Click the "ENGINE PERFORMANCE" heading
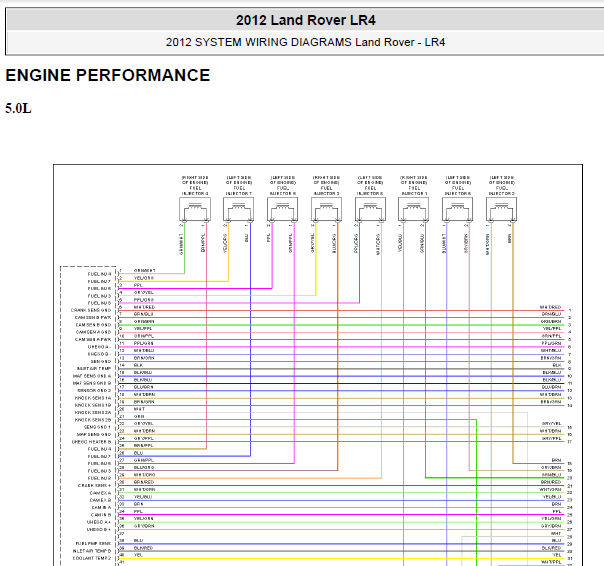The image size is (604, 566). 108,75
